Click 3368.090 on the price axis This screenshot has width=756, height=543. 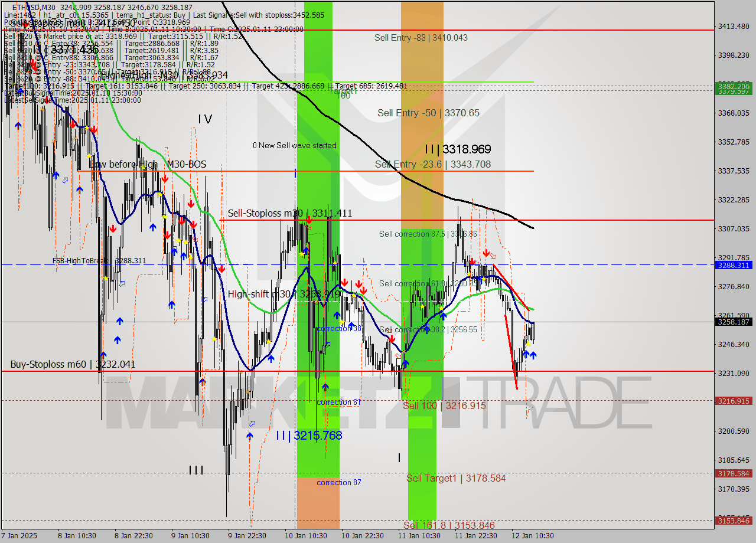tap(734, 113)
